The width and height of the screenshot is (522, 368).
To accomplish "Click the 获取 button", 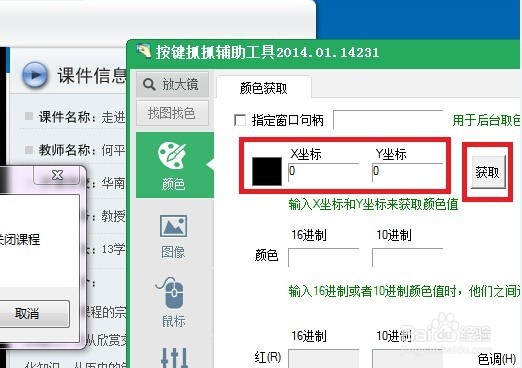I will coord(487,172).
